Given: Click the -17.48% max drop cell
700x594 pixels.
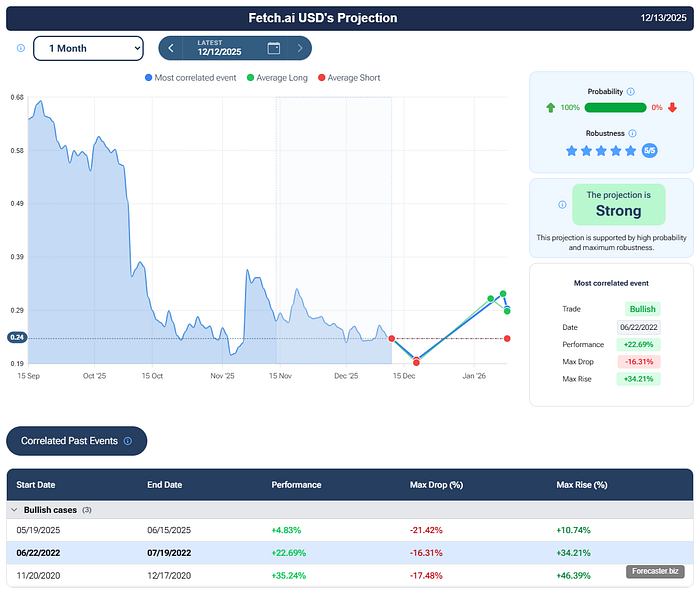Looking at the screenshot, I should coord(426,576).
